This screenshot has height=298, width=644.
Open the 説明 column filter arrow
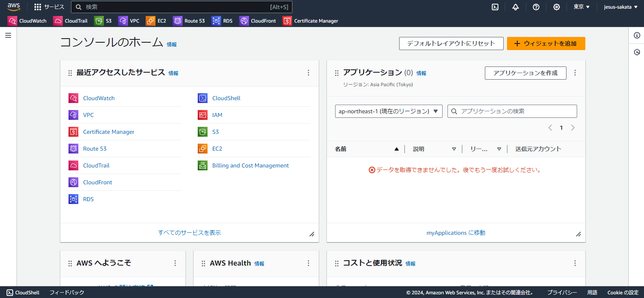[454, 149]
